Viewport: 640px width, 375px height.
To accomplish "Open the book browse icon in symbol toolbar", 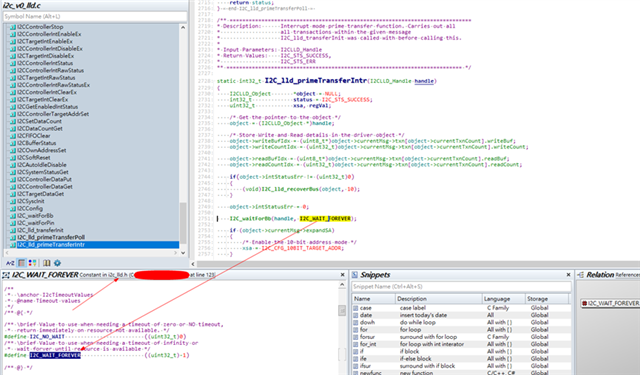I will [x=47, y=263].
